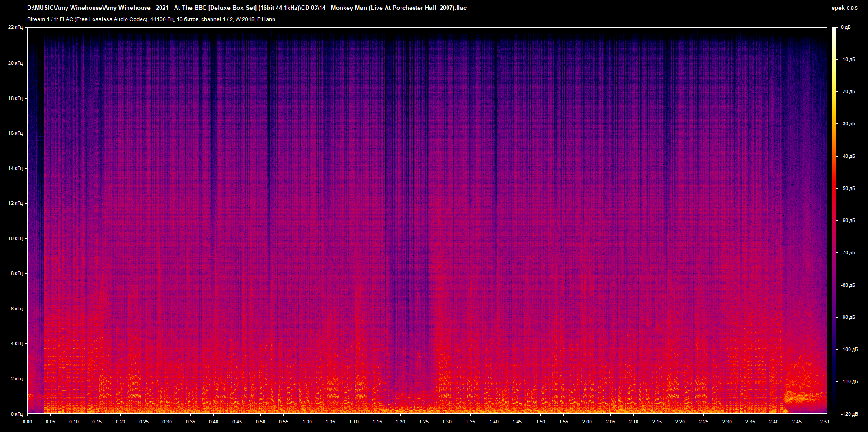Click the 0 кГц frequency axis label
Image resolution: width=868 pixels, height=432 pixels.
(16, 414)
